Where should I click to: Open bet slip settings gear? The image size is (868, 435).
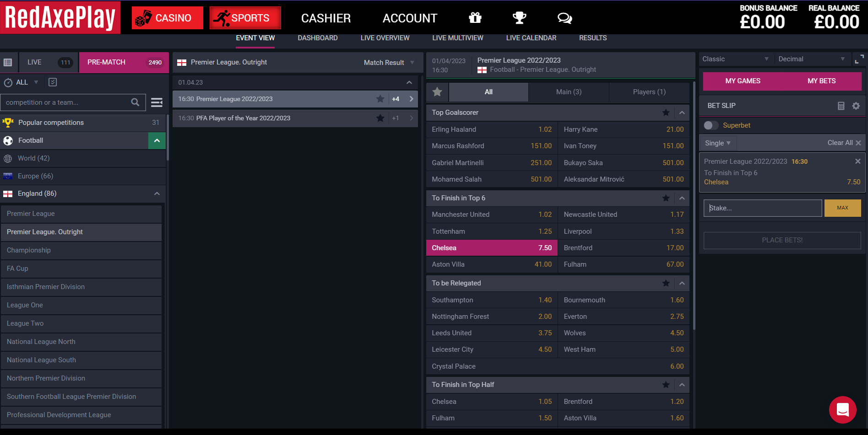pos(856,106)
